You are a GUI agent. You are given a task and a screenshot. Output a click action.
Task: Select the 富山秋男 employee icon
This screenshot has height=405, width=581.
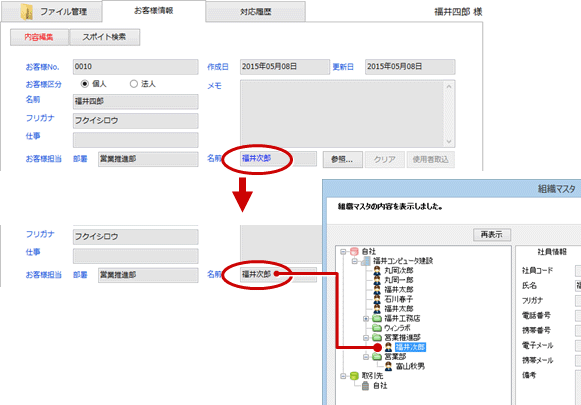point(388,366)
